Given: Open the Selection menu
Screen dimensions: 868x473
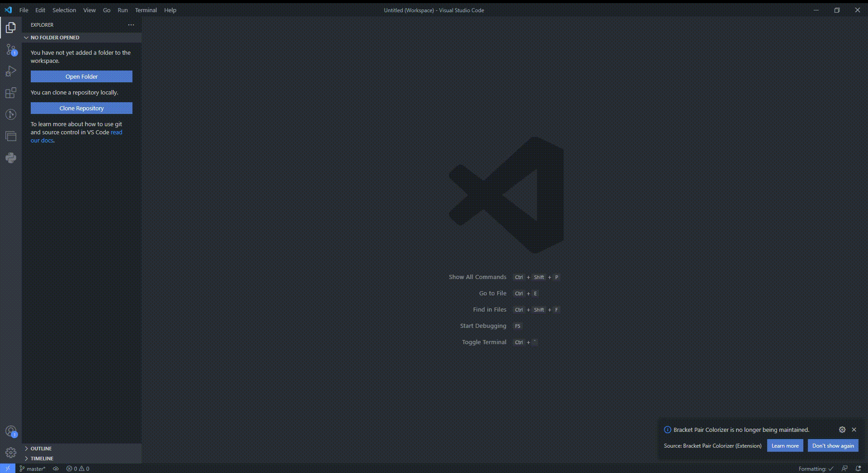Looking at the screenshot, I should (x=64, y=10).
